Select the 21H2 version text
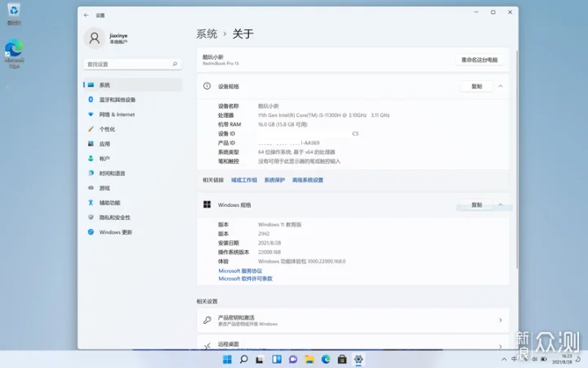Image resolution: width=588 pixels, height=368 pixels. click(x=264, y=234)
